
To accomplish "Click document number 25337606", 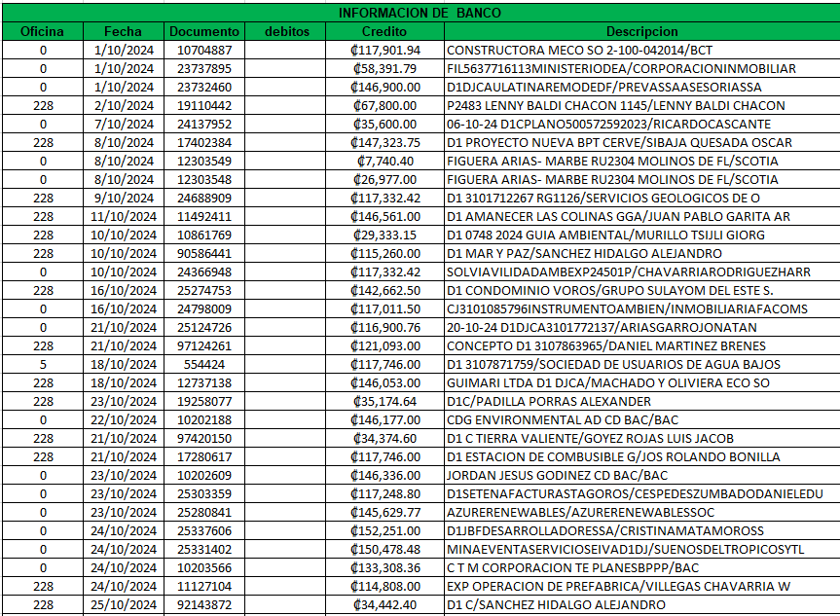I will point(204,530).
